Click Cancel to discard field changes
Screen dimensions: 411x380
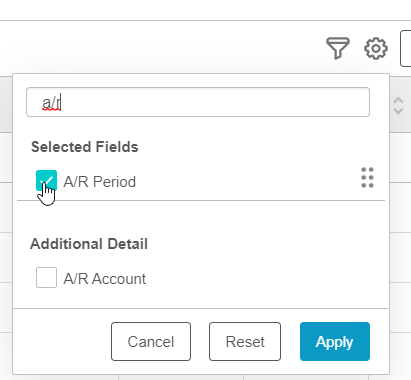point(151,341)
